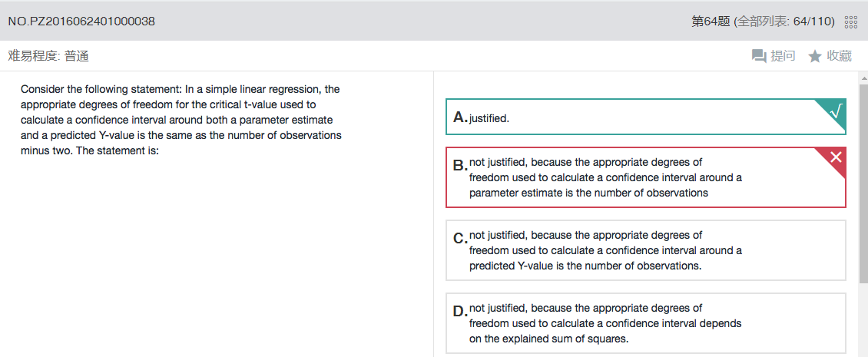Select answer D explained sum of squares
Image resolution: width=868 pixels, height=357 pixels.
point(645,323)
